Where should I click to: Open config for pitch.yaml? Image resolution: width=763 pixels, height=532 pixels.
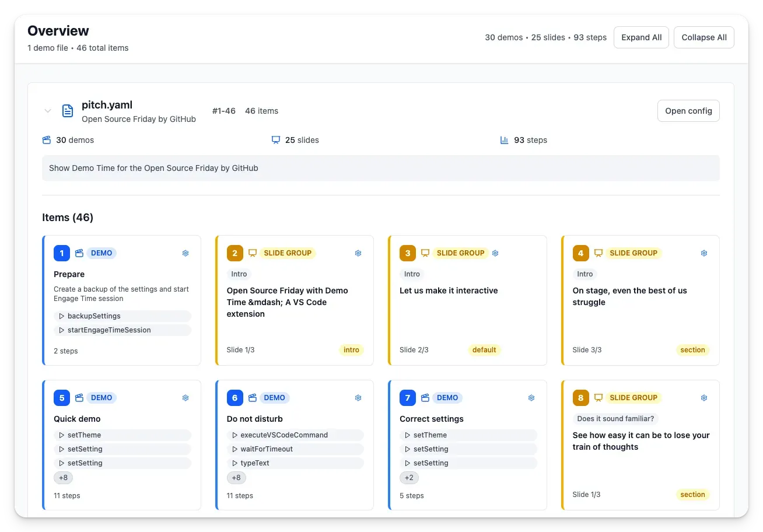[688, 111]
